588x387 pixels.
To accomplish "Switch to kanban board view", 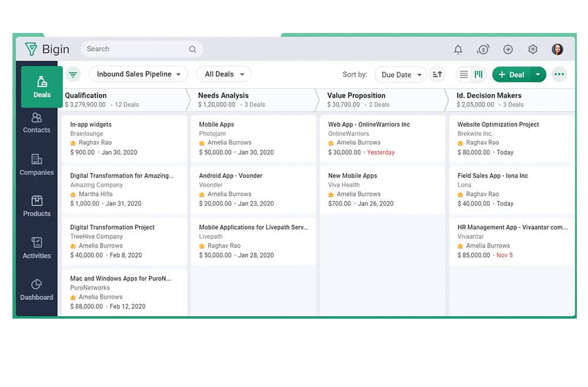I will point(479,74).
